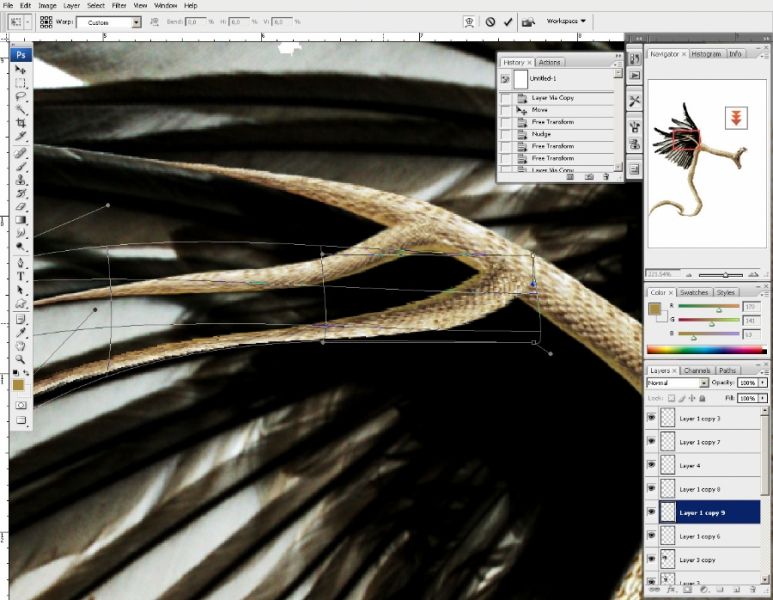Open the Opacity slider arrow

point(763,383)
